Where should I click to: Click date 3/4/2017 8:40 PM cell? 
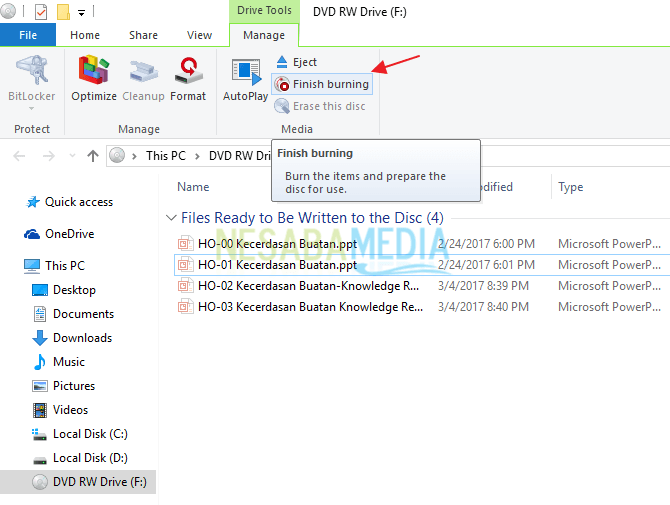click(483, 307)
